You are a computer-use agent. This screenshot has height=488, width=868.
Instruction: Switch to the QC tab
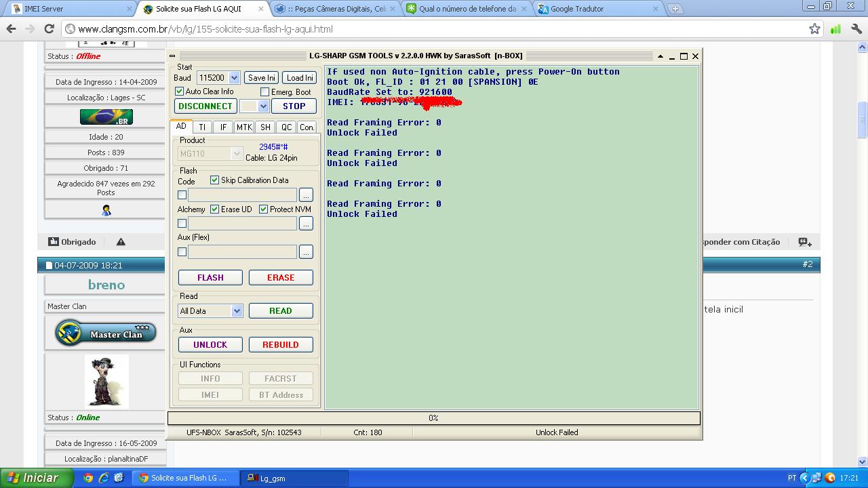coord(286,127)
